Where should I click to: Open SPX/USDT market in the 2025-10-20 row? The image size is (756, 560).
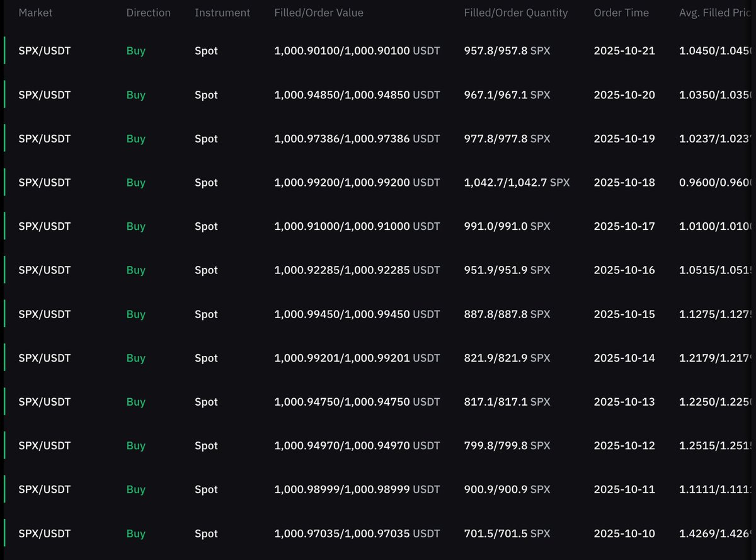(45, 95)
